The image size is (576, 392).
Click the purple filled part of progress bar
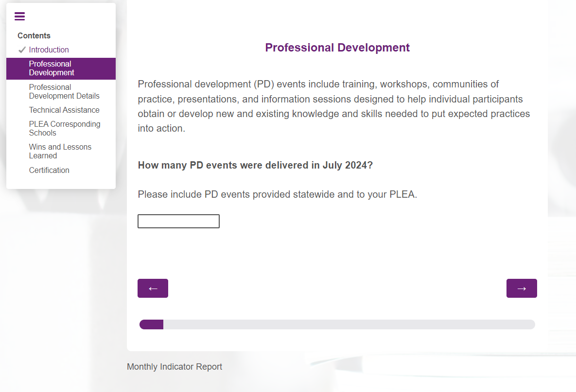point(151,324)
